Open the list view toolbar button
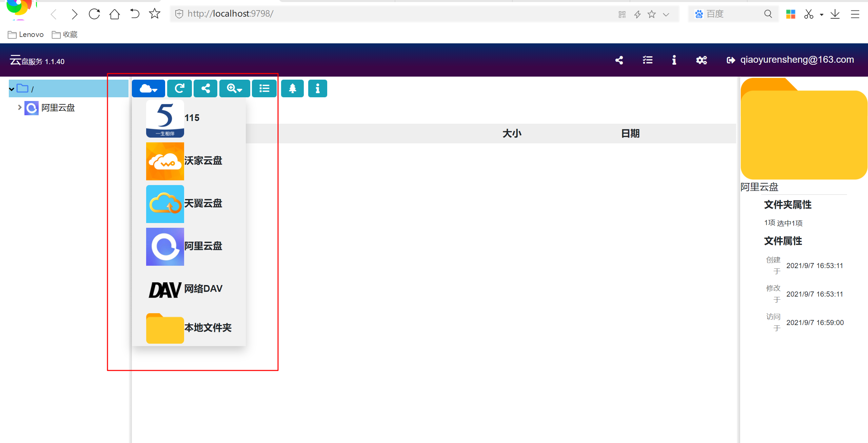This screenshot has width=868, height=443. click(264, 89)
